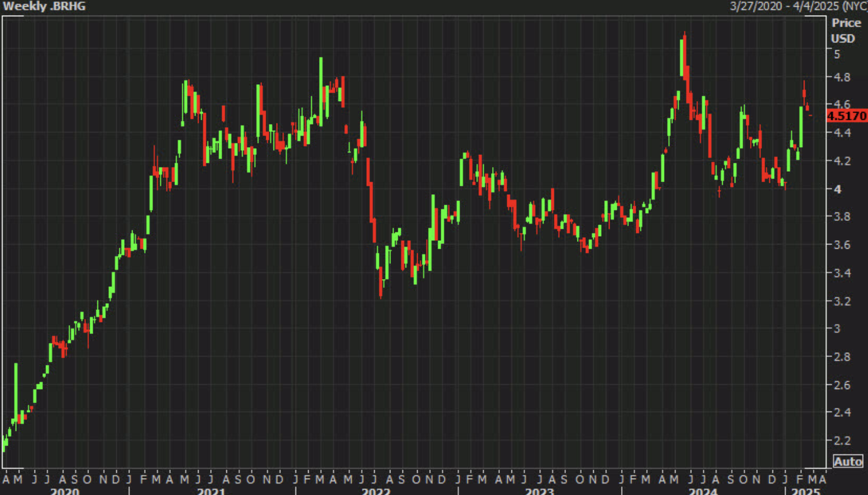Click the 4.8 price axis label
868x495 pixels.
[x=841, y=78]
